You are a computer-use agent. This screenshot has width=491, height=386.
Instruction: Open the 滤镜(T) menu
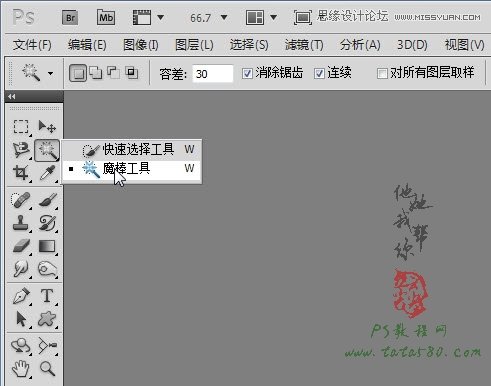coord(304,45)
